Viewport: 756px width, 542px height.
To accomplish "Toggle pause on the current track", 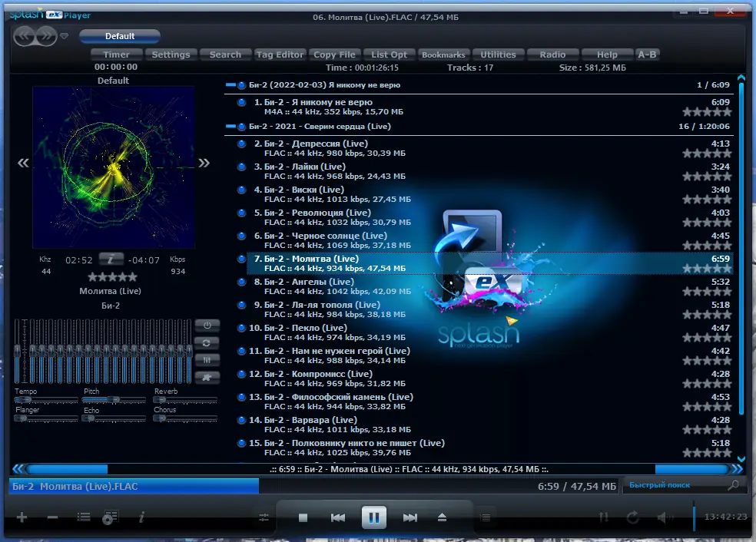I will (x=374, y=517).
